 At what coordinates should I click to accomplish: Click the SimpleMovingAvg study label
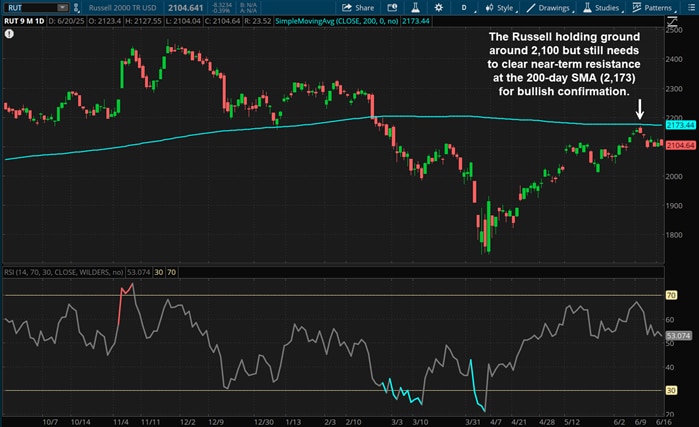pyautogui.click(x=337, y=21)
